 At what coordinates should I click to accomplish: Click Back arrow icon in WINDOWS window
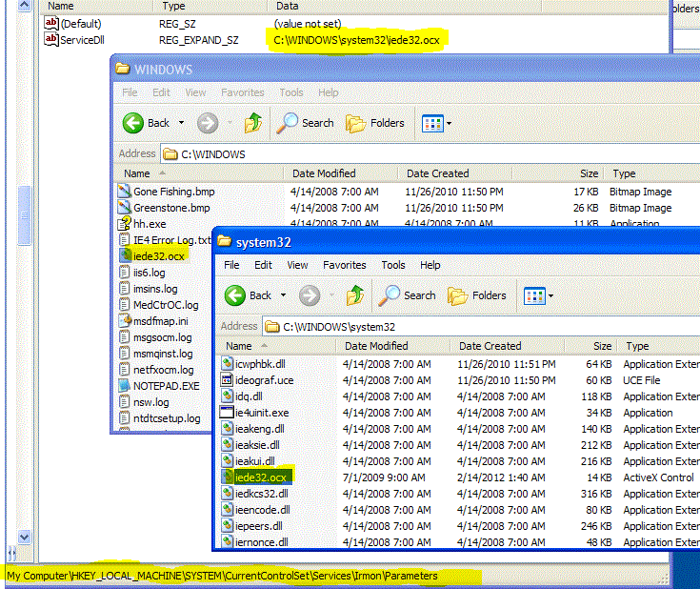pos(133,123)
